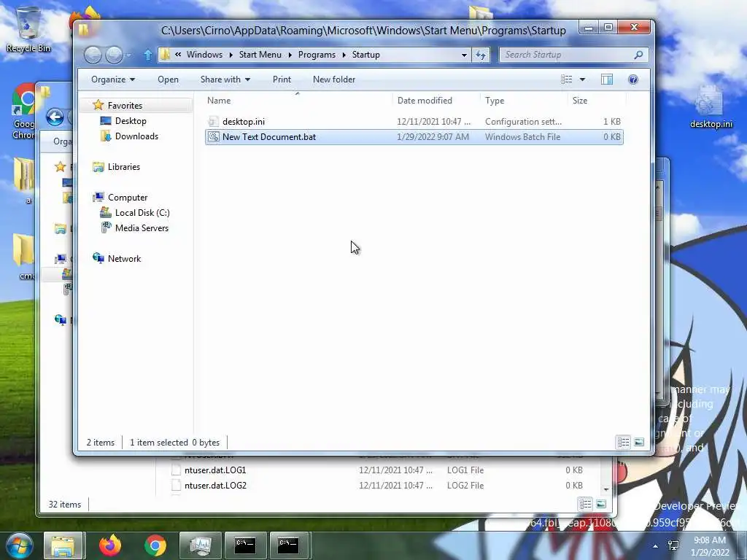747x560 pixels.
Task: Open the Help icon in toolbar
Action: pyautogui.click(x=633, y=79)
